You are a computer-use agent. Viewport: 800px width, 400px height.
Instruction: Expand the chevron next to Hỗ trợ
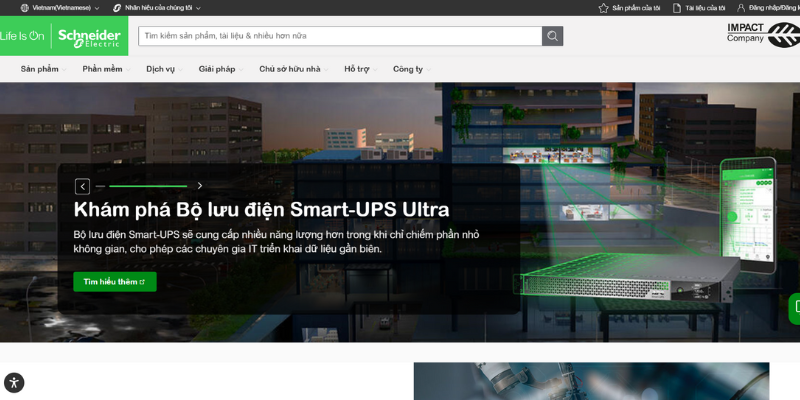tap(374, 70)
